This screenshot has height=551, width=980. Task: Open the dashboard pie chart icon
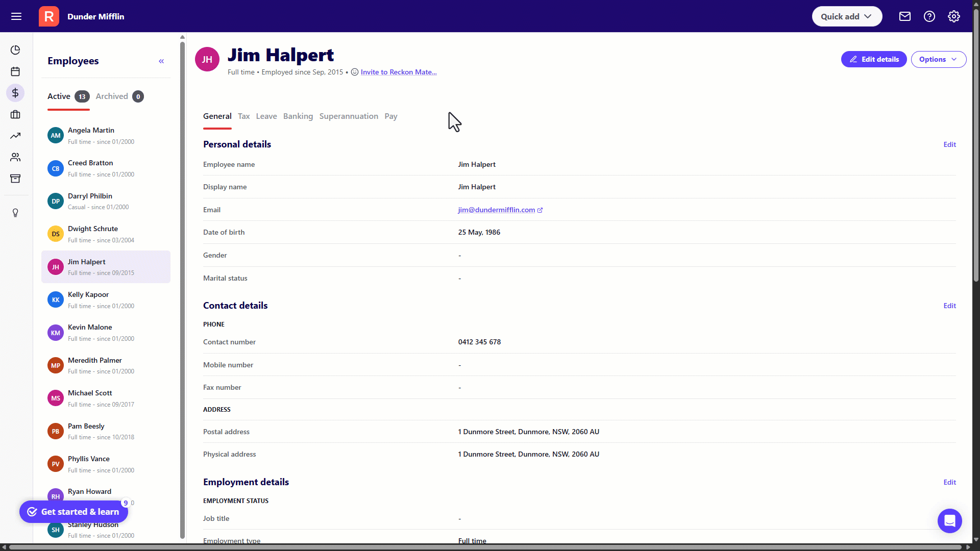(15, 50)
